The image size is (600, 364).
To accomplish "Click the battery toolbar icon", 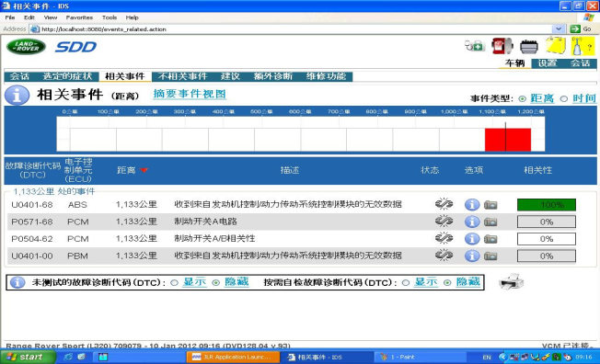I will point(529,47).
